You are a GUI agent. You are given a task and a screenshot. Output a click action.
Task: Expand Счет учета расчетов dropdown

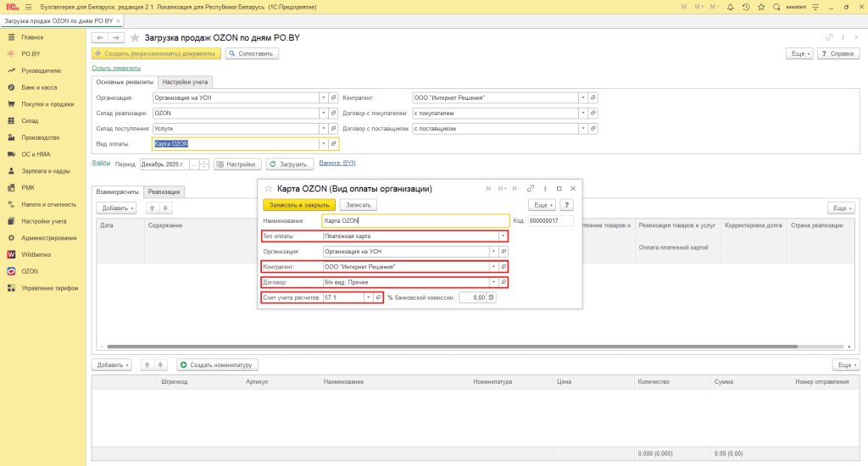368,297
